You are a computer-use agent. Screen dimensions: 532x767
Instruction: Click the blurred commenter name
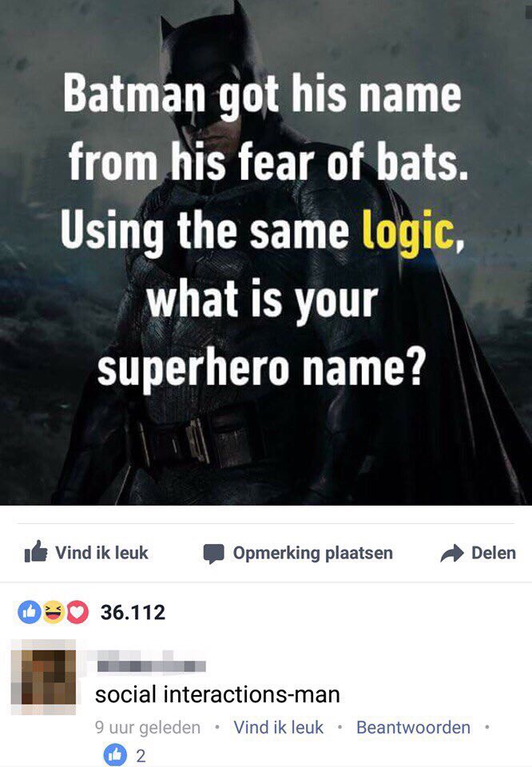151,663
